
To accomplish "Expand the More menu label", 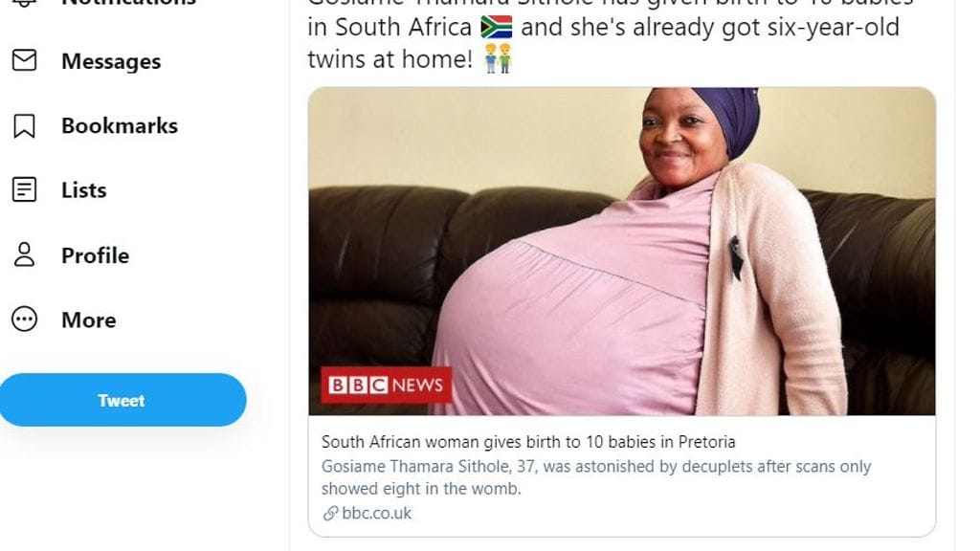I will coord(89,320).
